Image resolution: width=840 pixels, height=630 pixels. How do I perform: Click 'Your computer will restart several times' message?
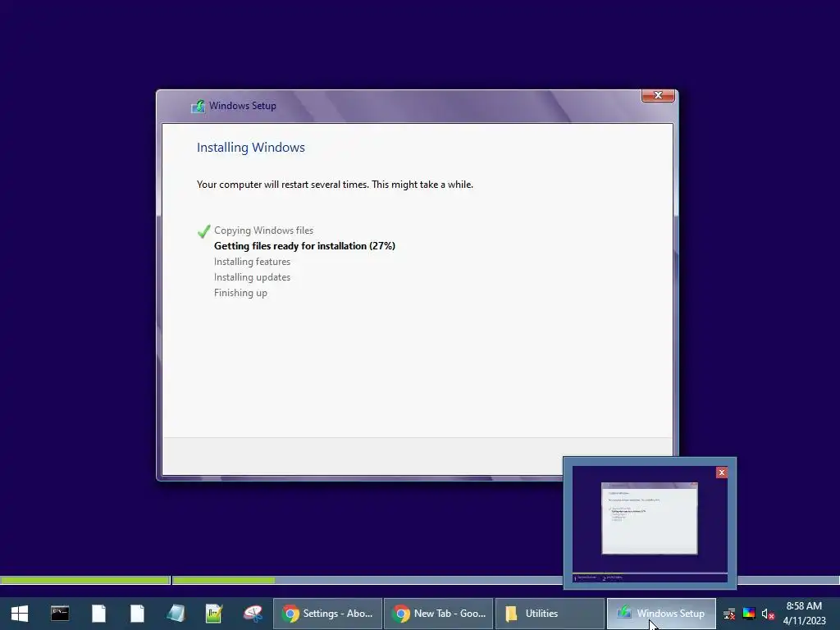point(335,185)
